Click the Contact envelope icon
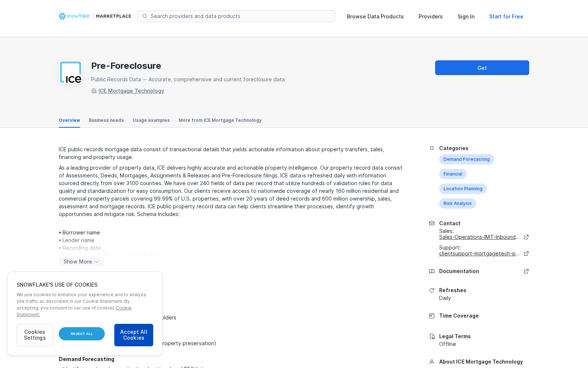Image resolution: width=588 pixels, height=368 pixels. [432, 223]
